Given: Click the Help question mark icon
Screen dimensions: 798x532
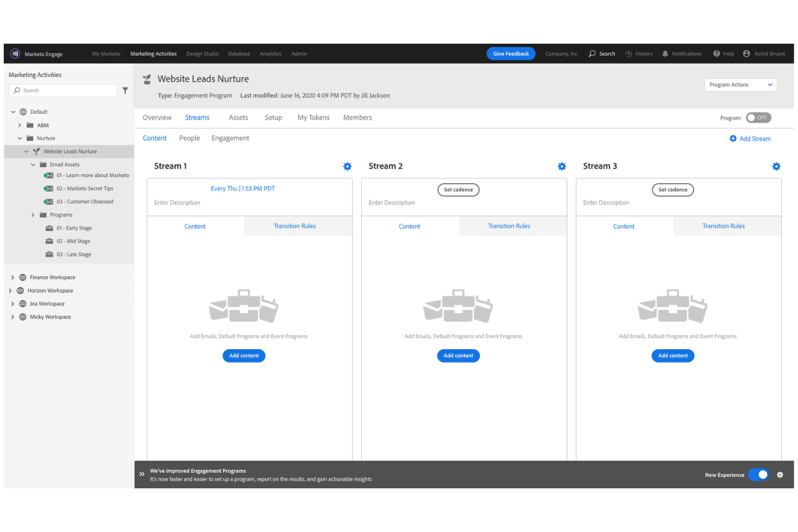Looking at the screenshot, I should pos(717,53).
